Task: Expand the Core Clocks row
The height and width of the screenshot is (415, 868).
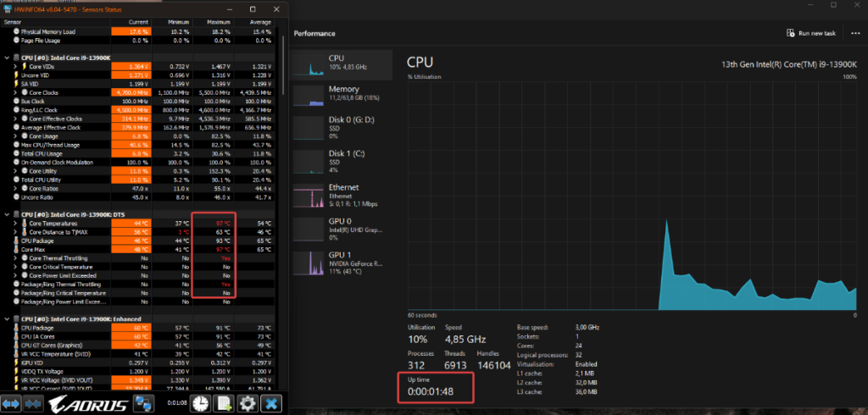Action: [x=15, y=92]
